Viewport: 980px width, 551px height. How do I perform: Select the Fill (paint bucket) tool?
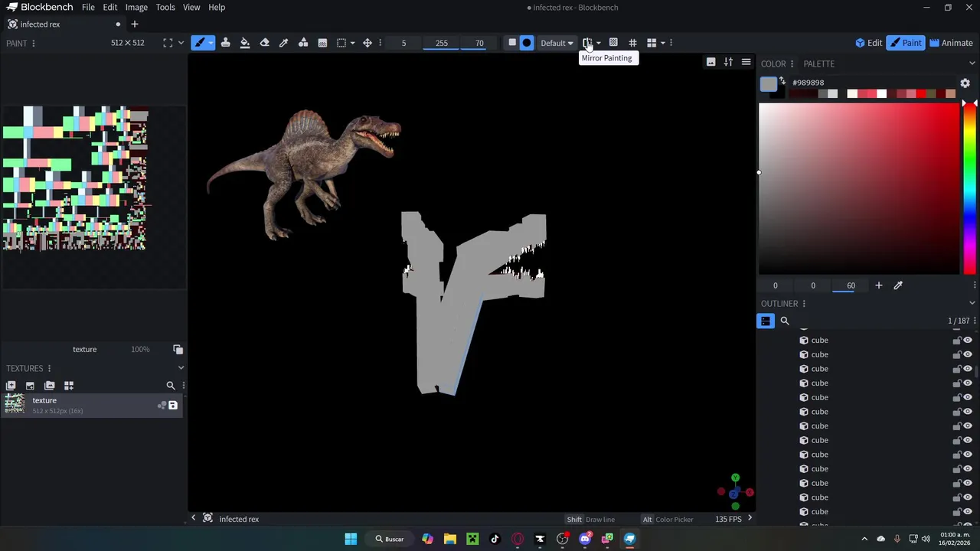(x=245, y=43)
